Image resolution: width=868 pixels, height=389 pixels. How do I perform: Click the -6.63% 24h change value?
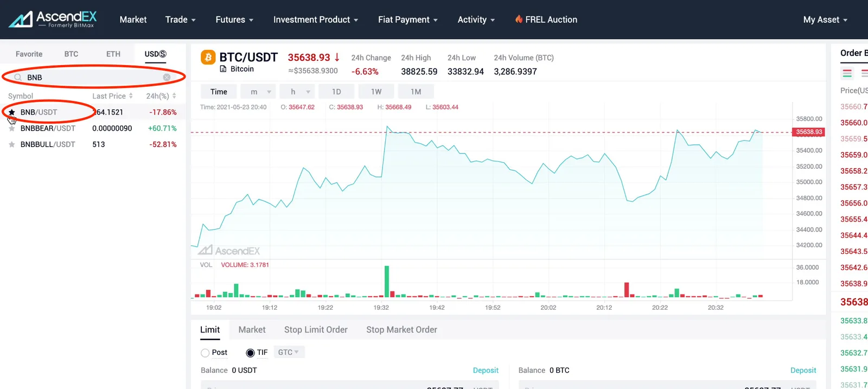pyautogui.click(x=365, y=72)
